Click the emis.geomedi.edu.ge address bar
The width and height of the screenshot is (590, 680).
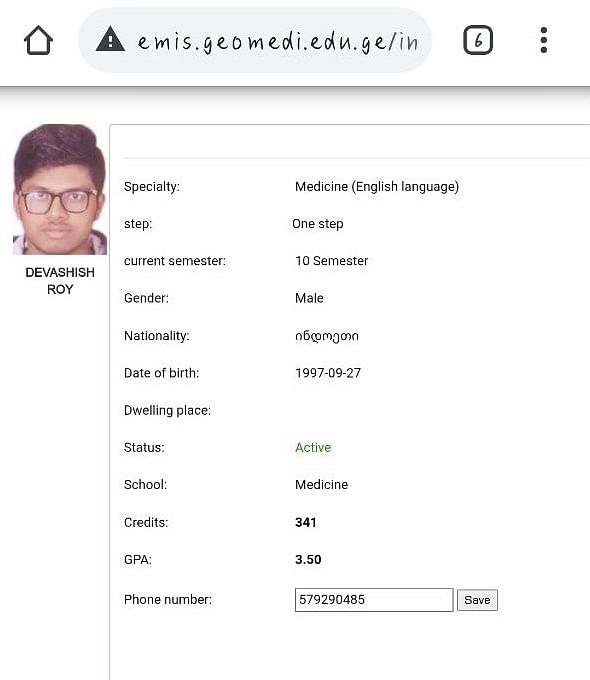click(x=255, y=40)
